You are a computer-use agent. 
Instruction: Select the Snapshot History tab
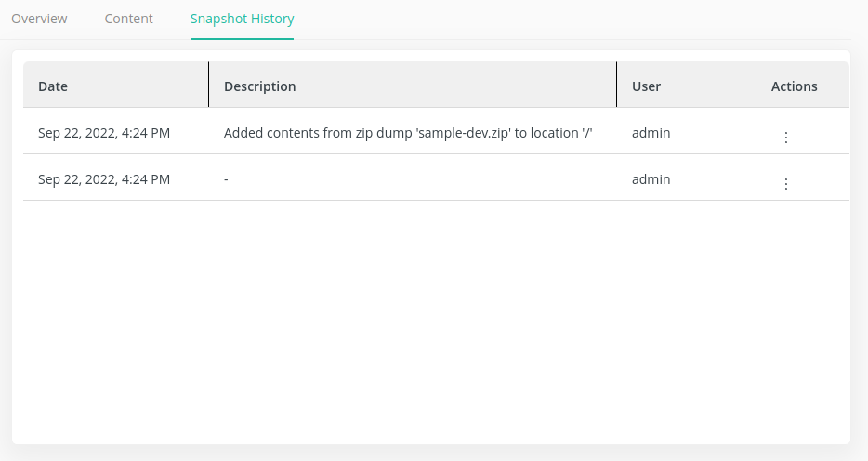point(242,19)
